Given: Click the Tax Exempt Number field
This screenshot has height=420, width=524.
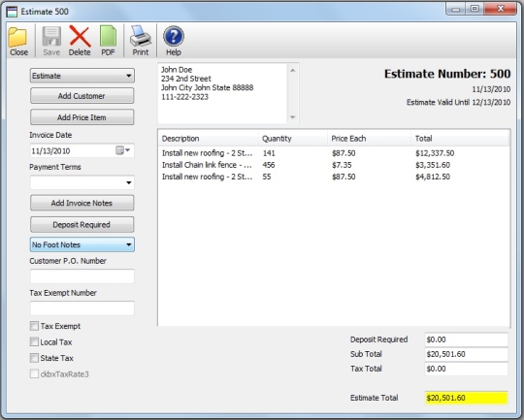Looking at the screenshot, I should (x=82, y=308).
